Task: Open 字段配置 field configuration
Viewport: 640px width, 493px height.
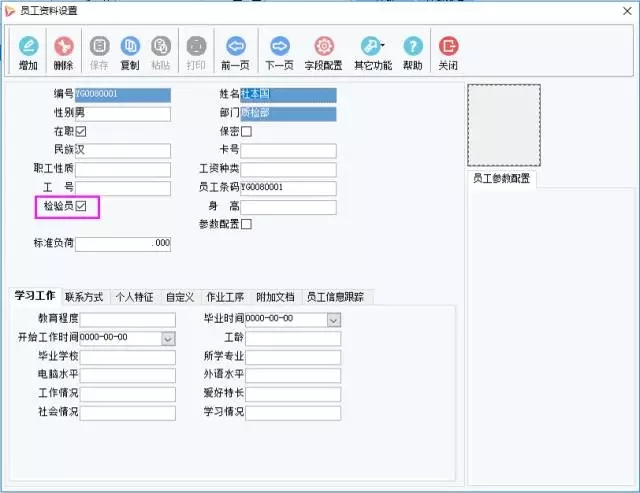Action: [323, 47]
